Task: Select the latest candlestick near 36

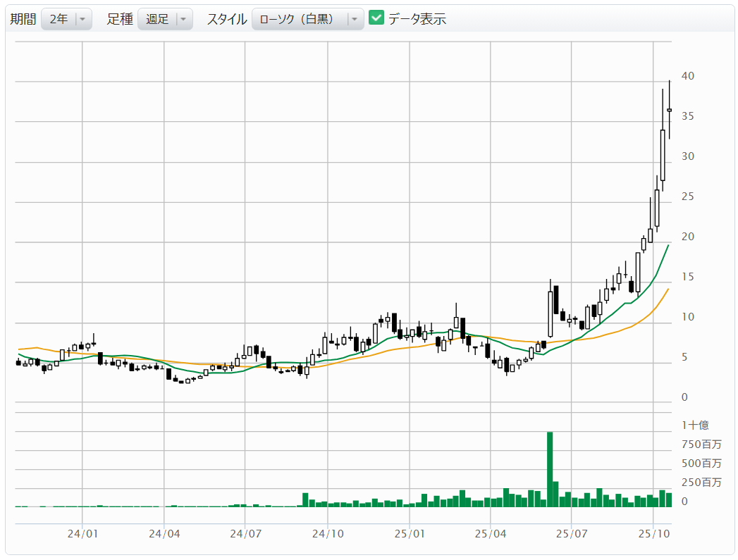Action: [x=669, y=110]
